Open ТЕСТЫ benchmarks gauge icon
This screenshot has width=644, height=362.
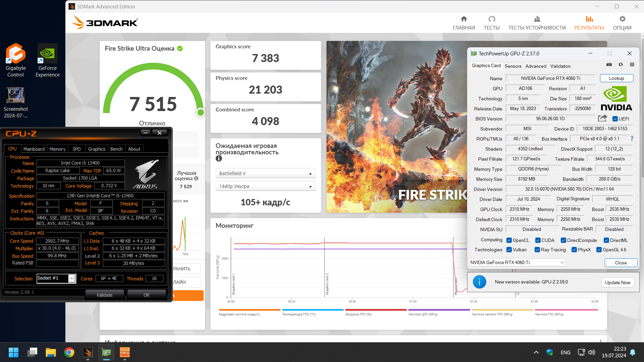click(x=492, y=19)
